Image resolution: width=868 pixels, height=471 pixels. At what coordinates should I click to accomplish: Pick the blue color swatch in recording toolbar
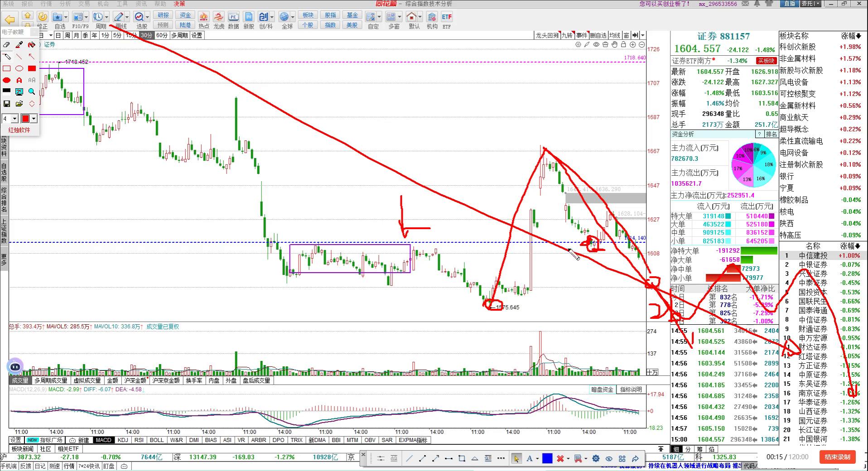click(x=547, y=458)
